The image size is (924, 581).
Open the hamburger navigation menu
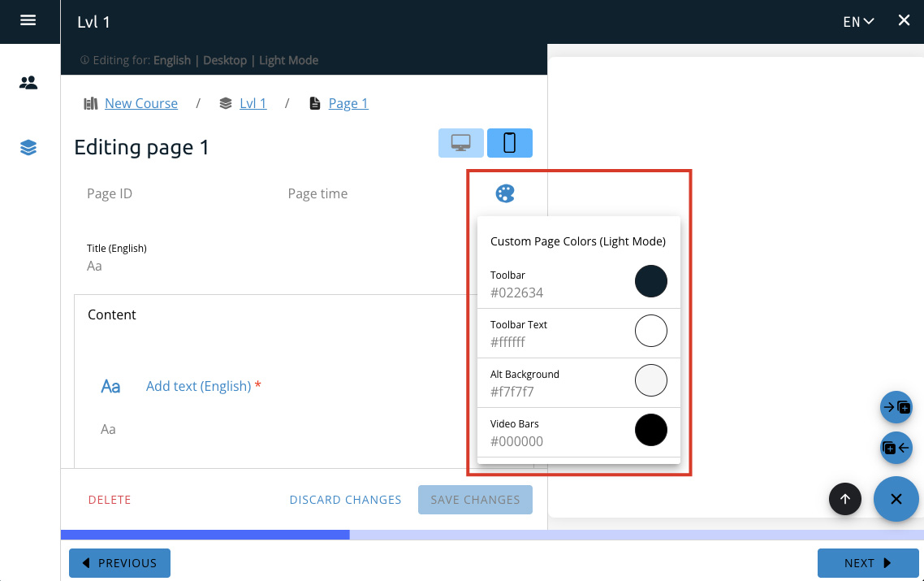[x=28, y=21]
